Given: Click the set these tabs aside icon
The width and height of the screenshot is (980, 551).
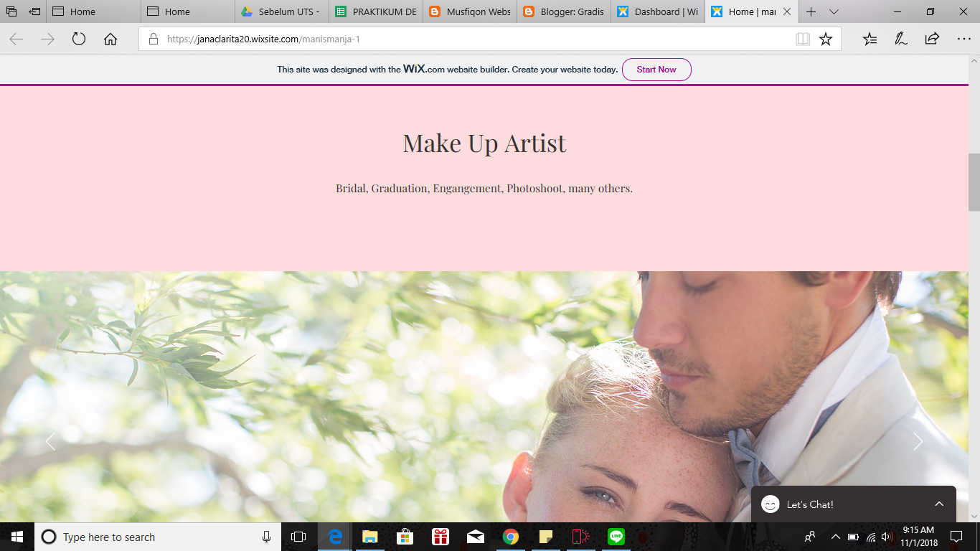Looking at the screenshot, I should (34, 11).
